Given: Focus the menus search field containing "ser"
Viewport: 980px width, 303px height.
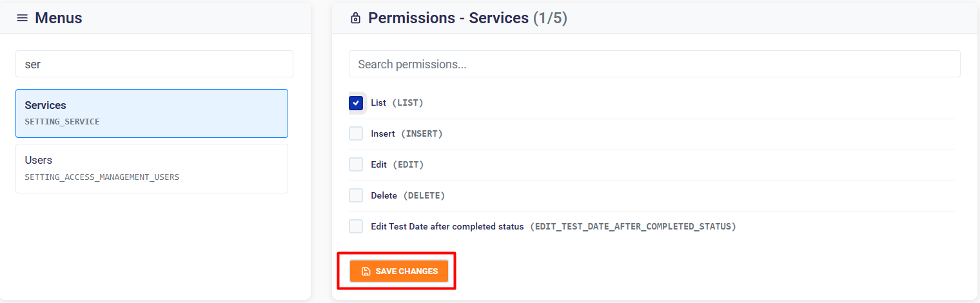Looking at the screenshot, I should pyautogui.click(x=154, y=64).
